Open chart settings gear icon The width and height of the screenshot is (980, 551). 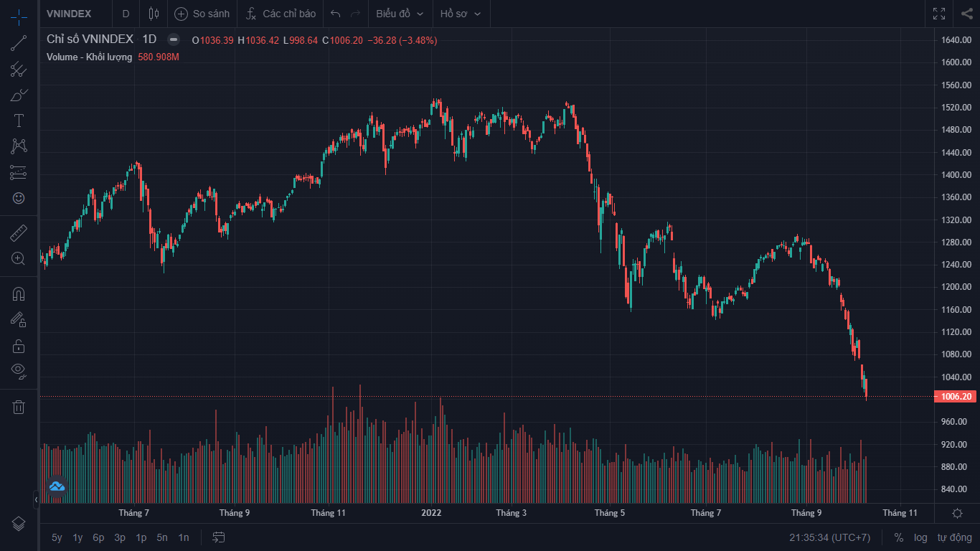(x=957, y=513)
